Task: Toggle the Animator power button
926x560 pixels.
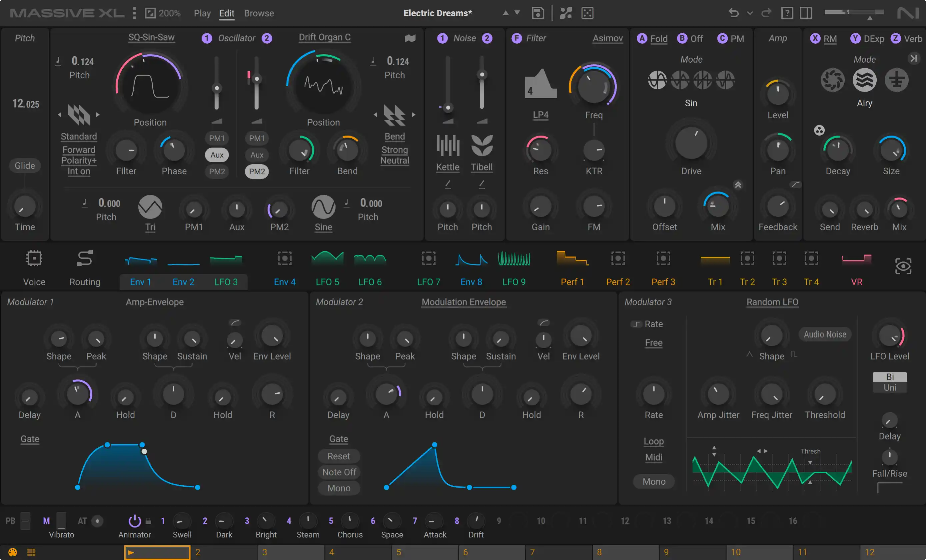Action: (x=135, y=521)
